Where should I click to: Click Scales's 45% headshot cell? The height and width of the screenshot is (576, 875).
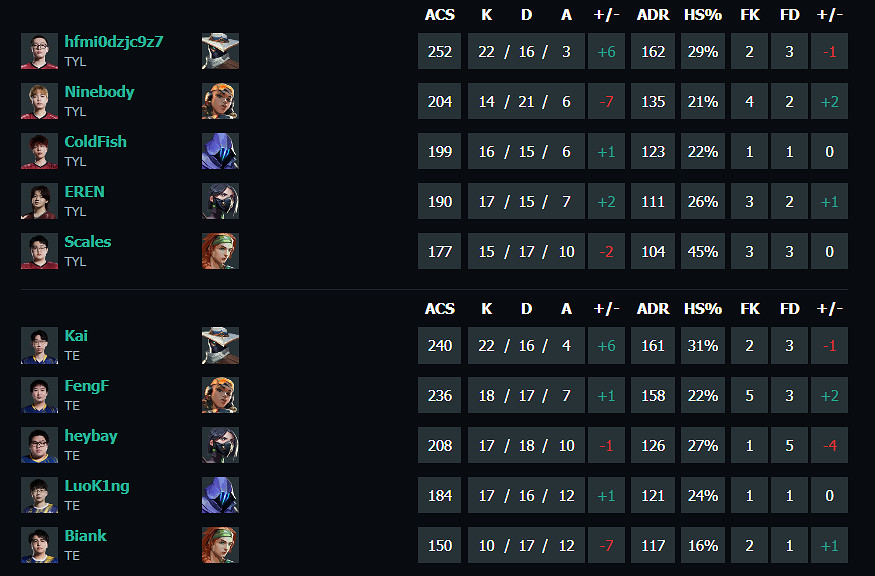[x=703, y=251]
